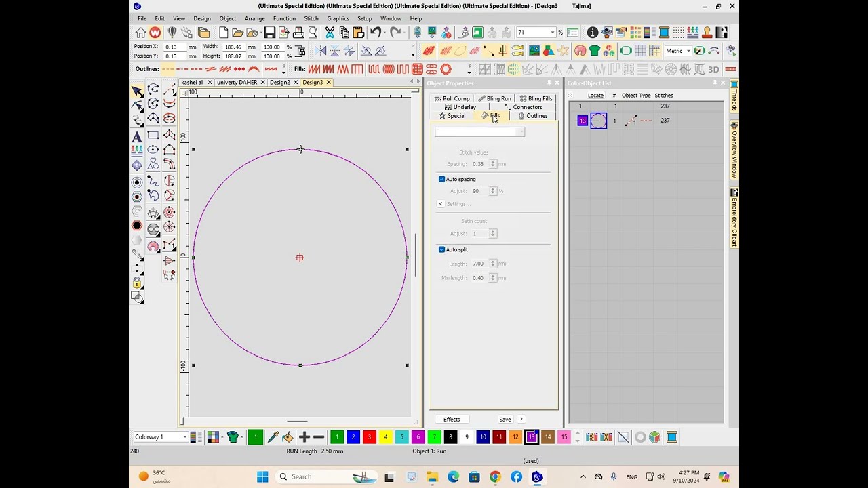Open an existing design file
This screenshot has height=488, width=868.
(237, 33)
